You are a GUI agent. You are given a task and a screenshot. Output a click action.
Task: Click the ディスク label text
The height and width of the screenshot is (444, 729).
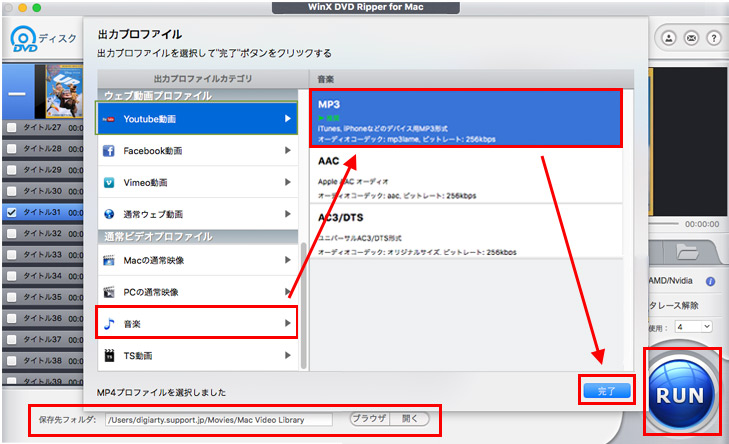pyautogui.click(x=57, y=38)
